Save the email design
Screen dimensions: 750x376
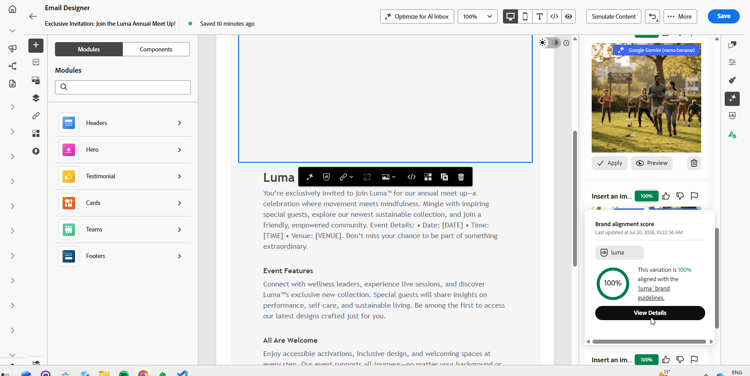pos(723,16)
